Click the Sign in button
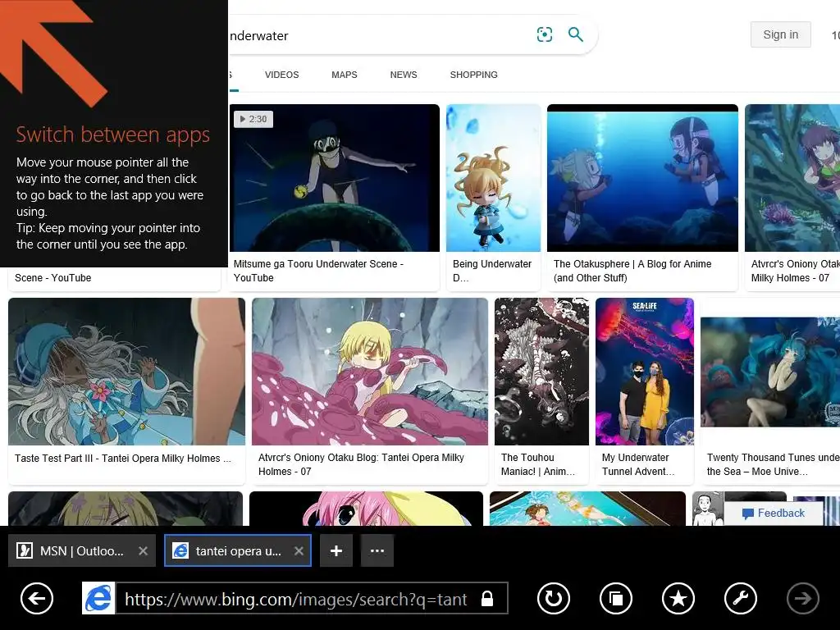This screenshot has height=630, width=840. tap(781, 34)
